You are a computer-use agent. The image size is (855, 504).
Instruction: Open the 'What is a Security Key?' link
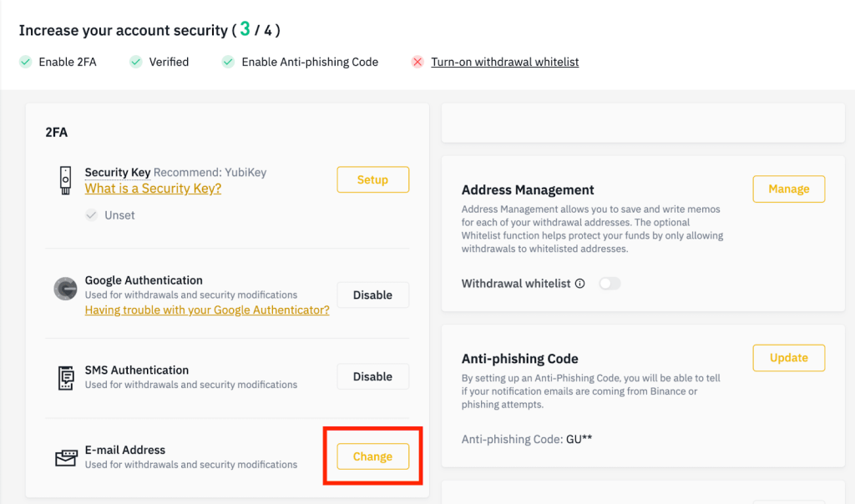point(153,189)
